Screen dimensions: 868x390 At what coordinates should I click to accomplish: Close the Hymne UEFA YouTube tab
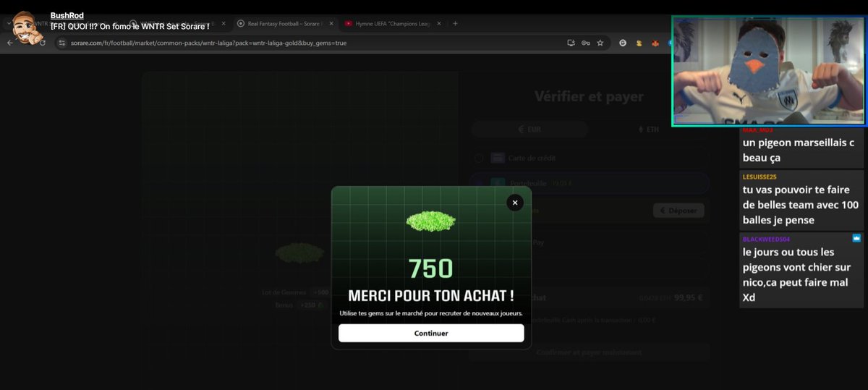439,23
